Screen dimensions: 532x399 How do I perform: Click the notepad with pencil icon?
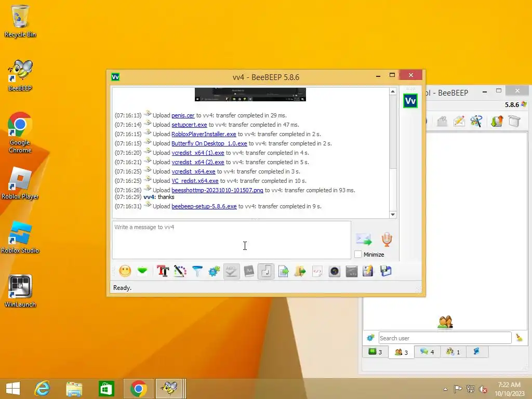click(x=368, y=271)
